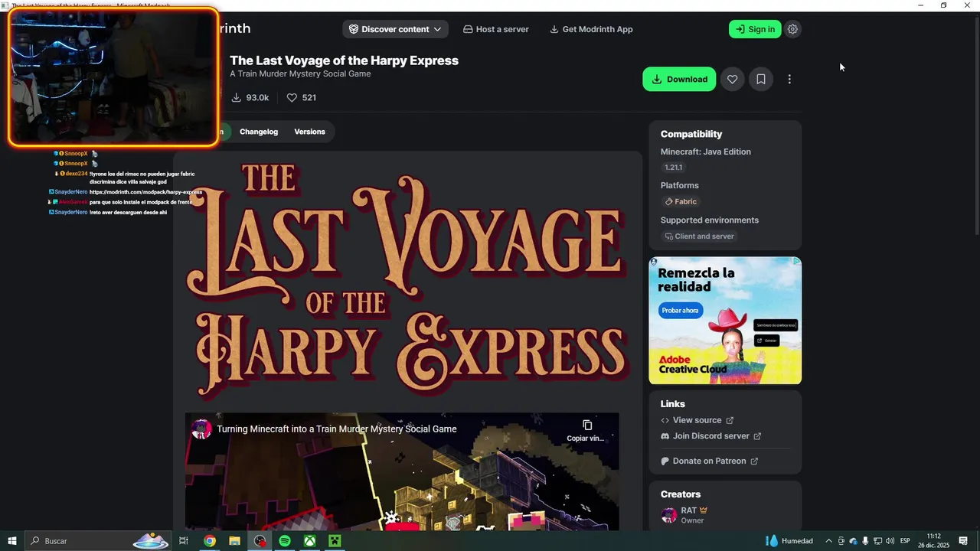Open the Host a server page
This screenshot has height=551, width=980.
coord(495,29)
